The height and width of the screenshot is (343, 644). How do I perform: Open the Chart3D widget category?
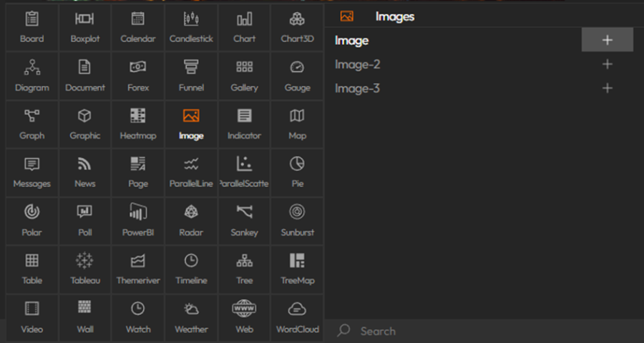[298, 26]
